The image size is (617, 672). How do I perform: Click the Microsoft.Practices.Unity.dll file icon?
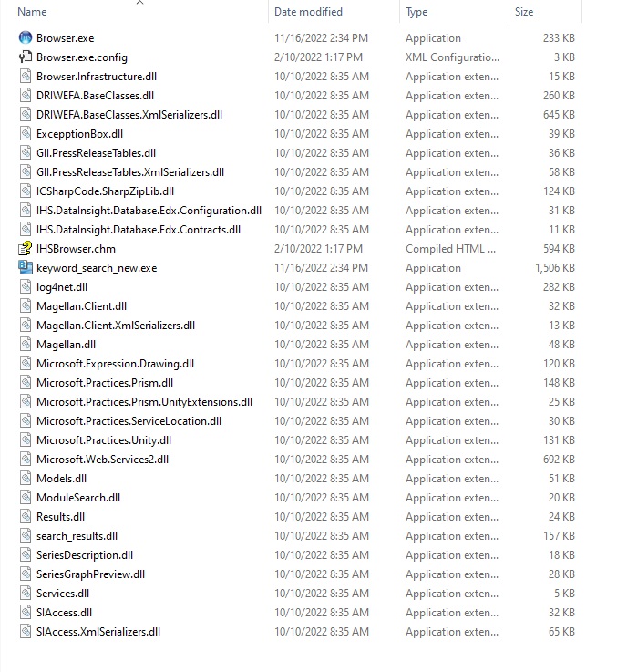point(26,440)
